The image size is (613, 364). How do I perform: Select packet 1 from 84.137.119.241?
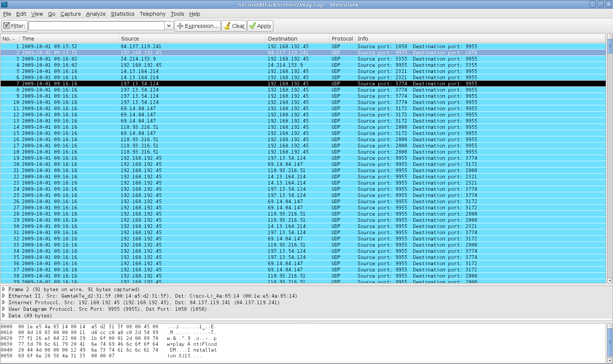[303, 46]
